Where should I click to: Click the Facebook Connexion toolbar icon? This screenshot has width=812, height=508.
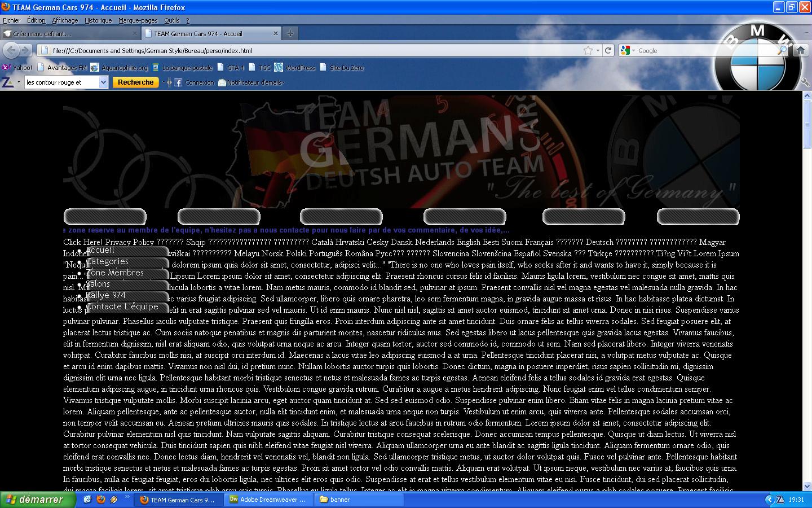178,82
